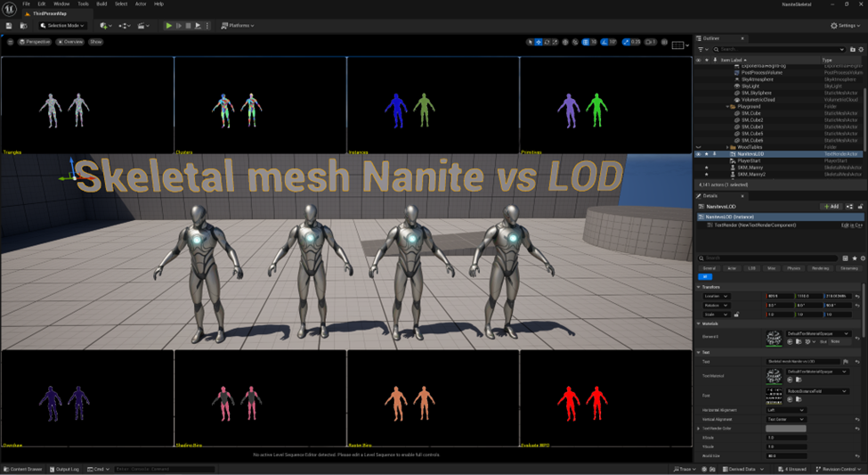Click the Add component button in Details
This screenshot has height=475, width=868.
click(x=831, y=206)
